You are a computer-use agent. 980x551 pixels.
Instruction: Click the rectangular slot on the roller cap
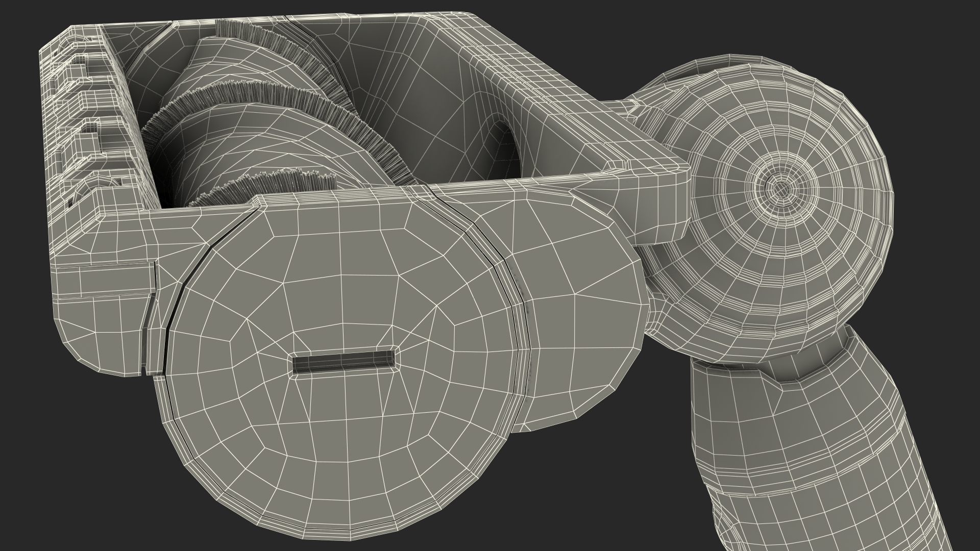343,362
